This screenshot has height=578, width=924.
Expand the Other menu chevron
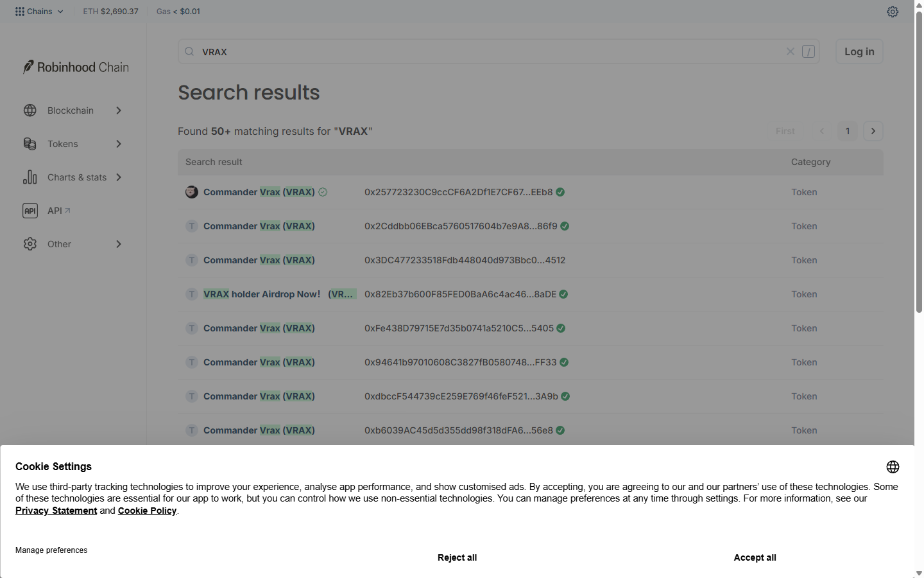[x=119, y=244]
